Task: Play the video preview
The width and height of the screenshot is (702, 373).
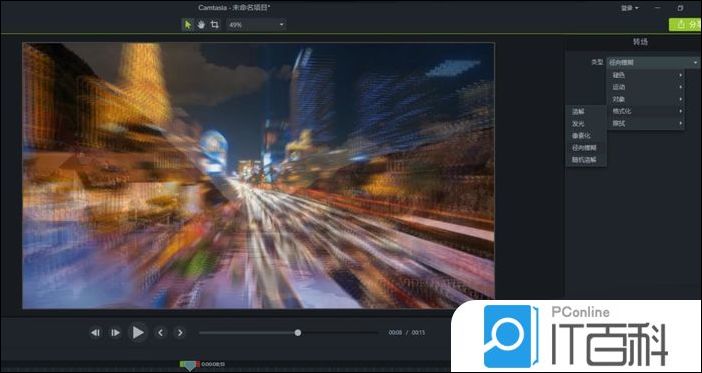Action: (x=137, y=333)
